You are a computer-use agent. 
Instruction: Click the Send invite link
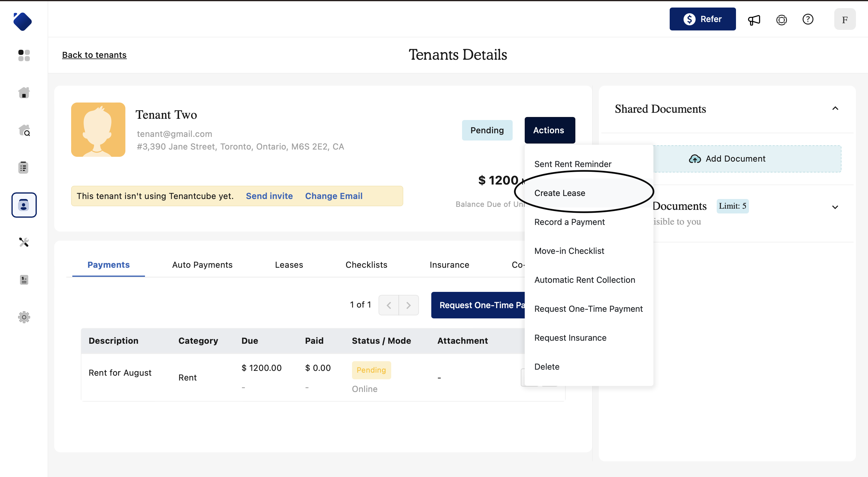[269, 196]
